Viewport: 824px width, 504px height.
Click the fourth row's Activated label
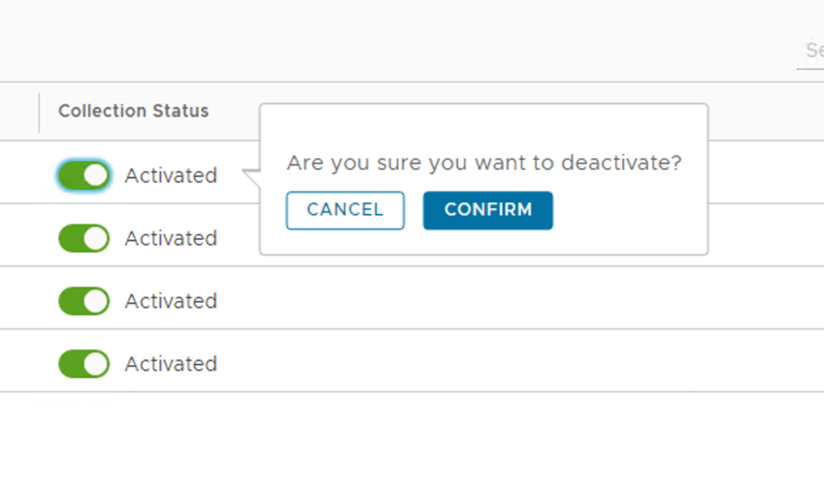coord(171,364)
